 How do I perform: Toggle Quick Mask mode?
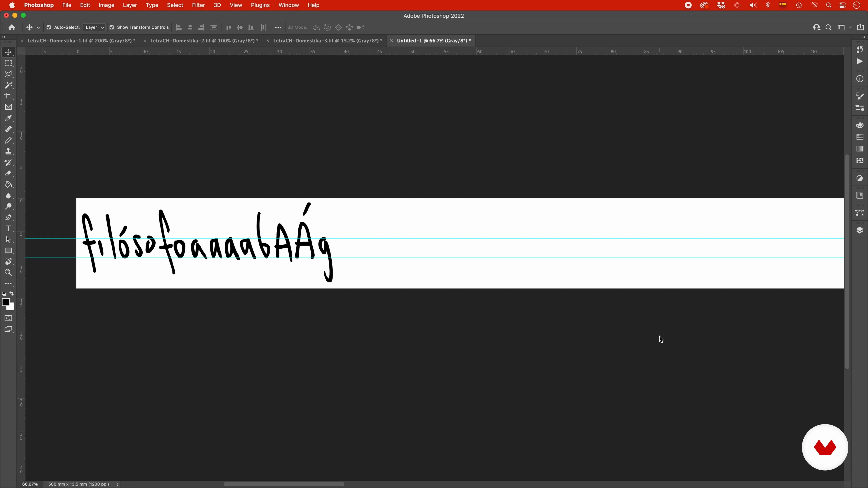[x=8, y=318]
